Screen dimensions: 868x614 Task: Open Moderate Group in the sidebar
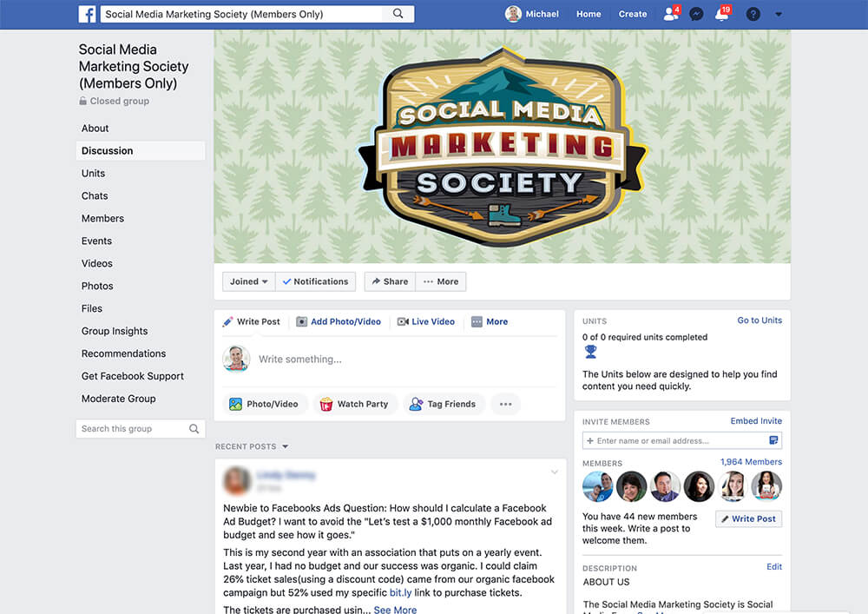pyautogui.click(x=118, y=399)
